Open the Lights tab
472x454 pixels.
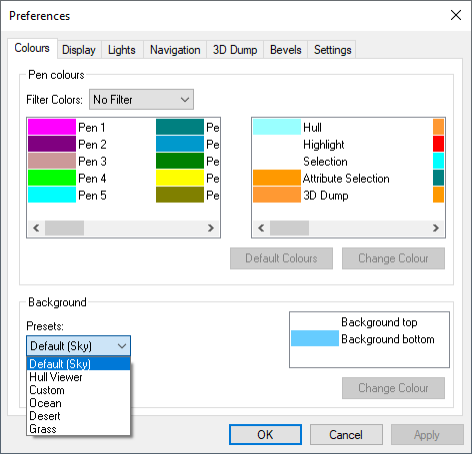coord(122,50)
